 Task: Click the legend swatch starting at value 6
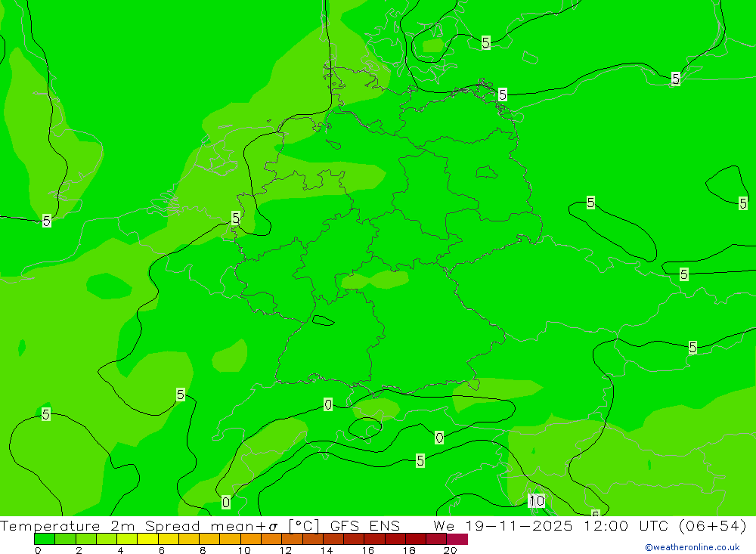[x=169, y=539]
